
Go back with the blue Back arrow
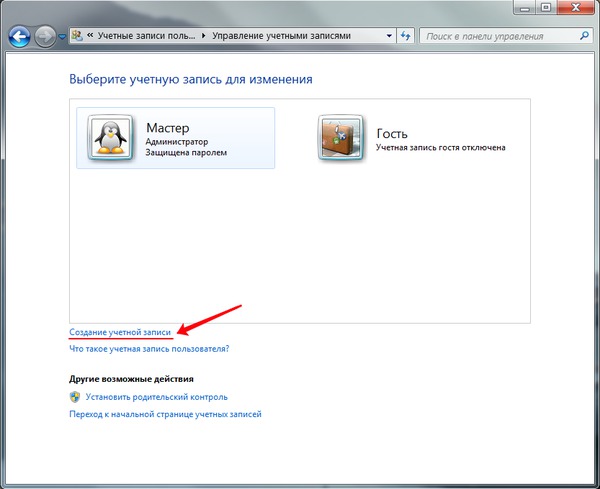click(x=19, y=37)
